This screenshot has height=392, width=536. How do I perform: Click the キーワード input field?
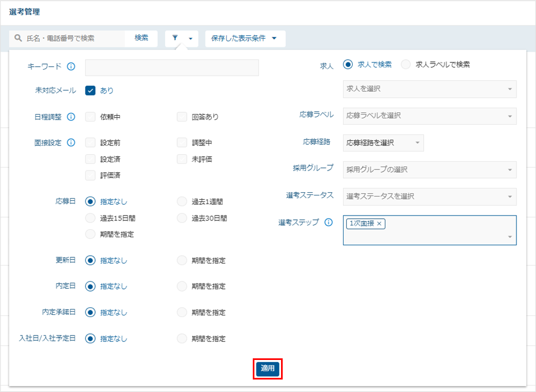click(172, 68)
